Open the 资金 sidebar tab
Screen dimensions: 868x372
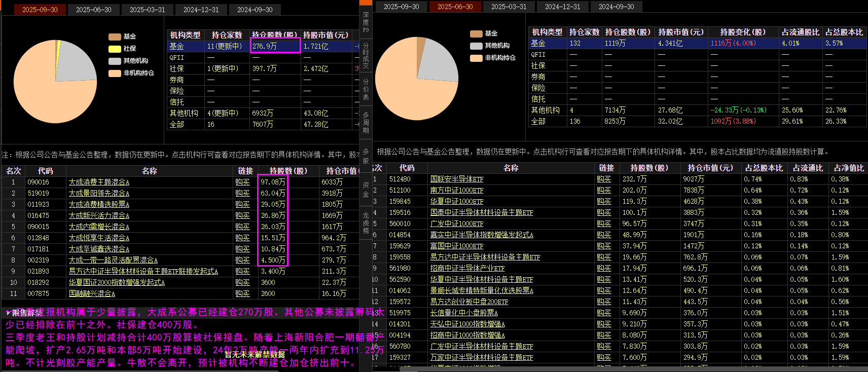click(366, 190)
